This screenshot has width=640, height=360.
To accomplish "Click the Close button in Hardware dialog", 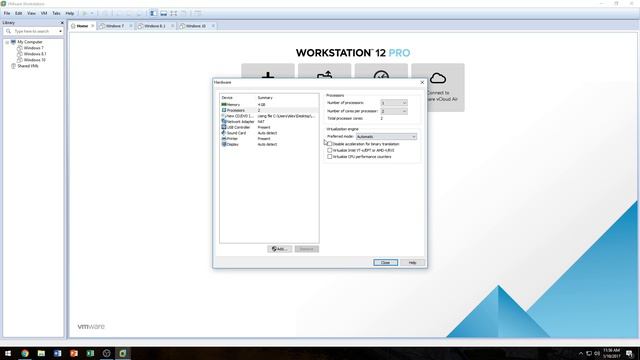I will point(385,262).
